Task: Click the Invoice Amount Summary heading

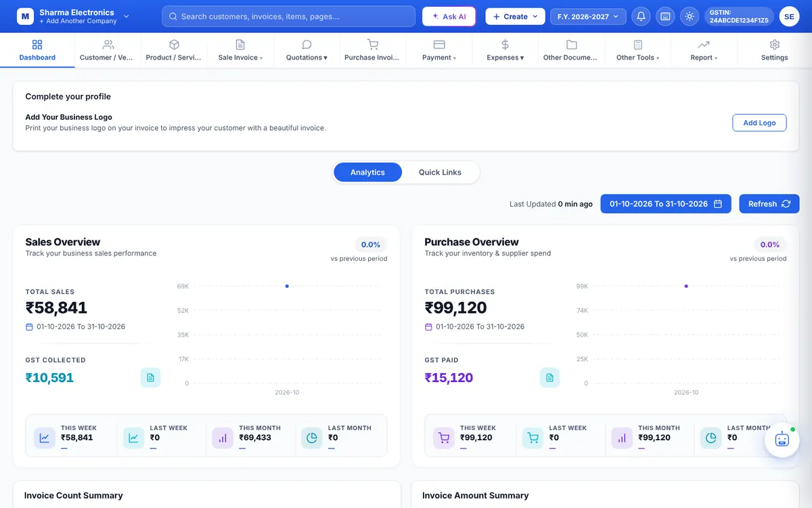Action: coord(475,495)
